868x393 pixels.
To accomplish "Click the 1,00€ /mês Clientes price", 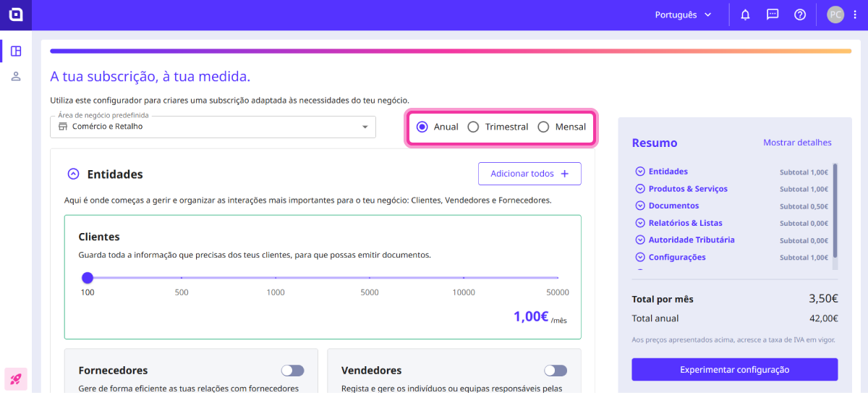I will click(x=540, y=316).
